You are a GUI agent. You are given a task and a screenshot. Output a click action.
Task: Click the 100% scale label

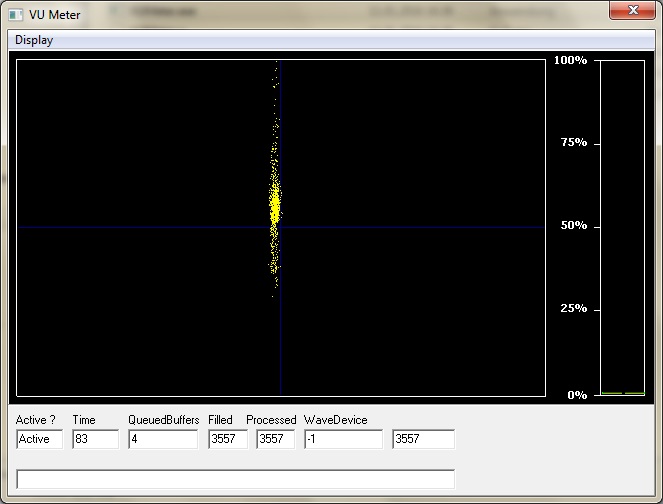[571, 61]
